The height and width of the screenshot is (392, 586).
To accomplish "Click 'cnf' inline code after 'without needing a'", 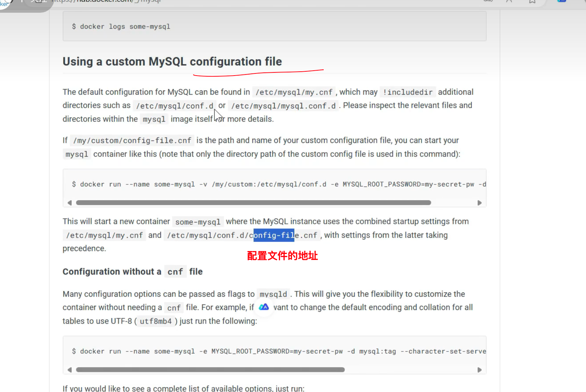I will (174, 308).
